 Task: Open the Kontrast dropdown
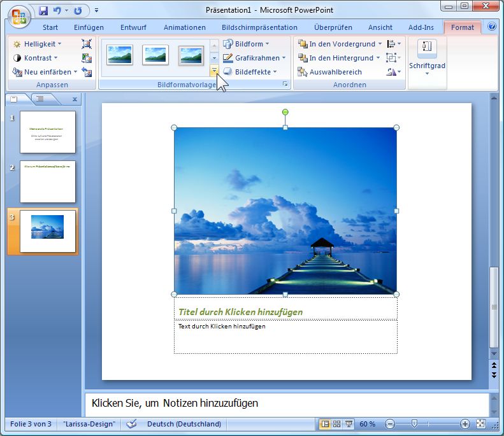point(35,58)
